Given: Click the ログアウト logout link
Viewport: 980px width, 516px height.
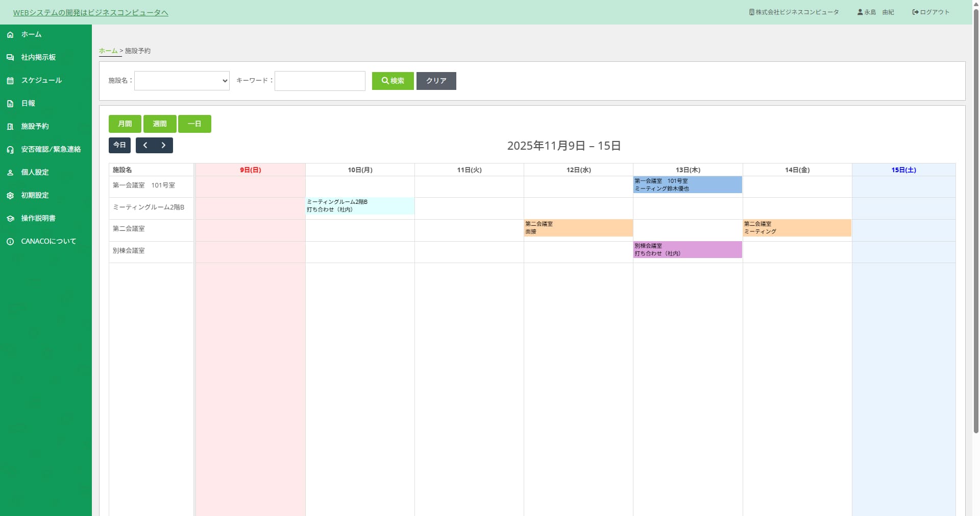Looking at the screenshot, I should point(931,12).
